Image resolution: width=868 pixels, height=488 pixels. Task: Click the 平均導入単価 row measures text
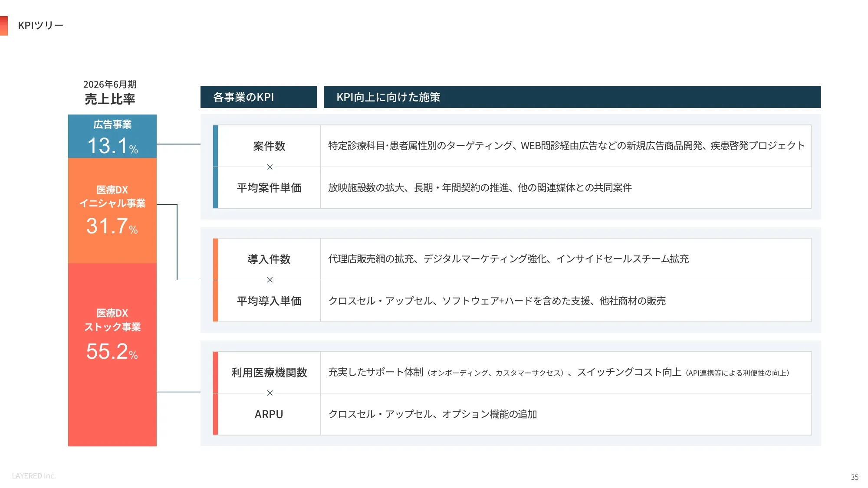(x=497, y=301)
